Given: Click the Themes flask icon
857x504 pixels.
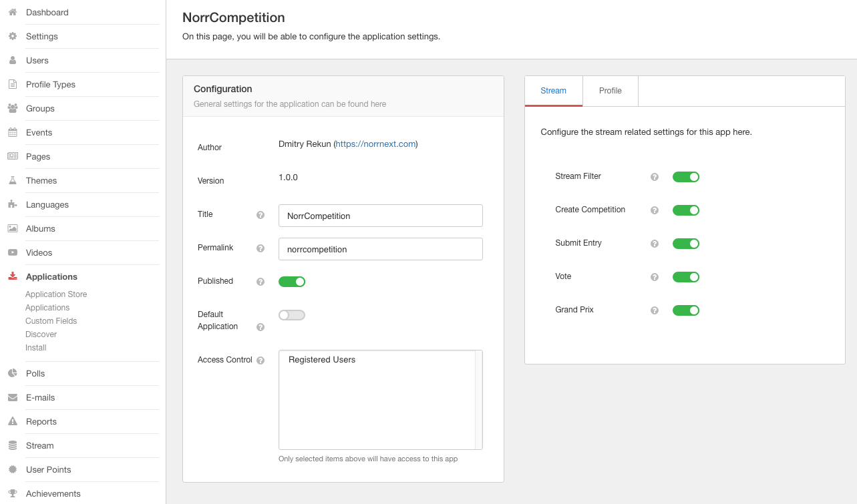Looking at the screenshot, I should 12,181.
